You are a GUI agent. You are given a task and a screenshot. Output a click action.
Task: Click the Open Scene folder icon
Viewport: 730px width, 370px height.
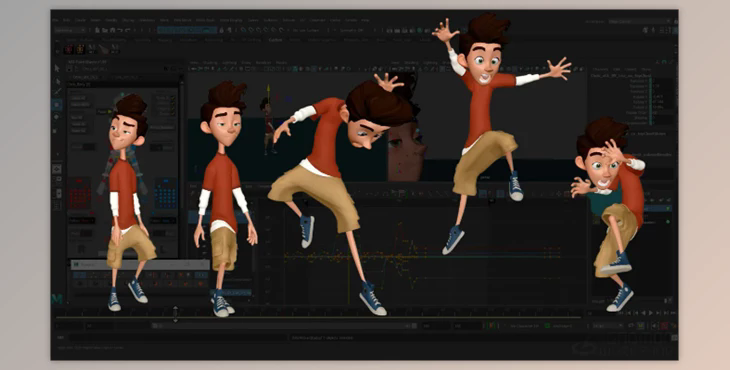coord(106,30)
